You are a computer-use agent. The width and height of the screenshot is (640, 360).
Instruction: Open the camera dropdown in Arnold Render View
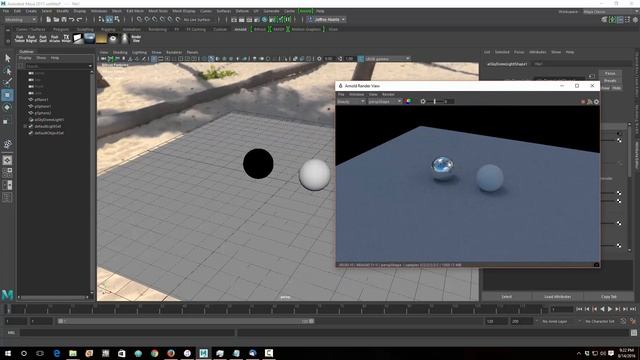point(385,101)
